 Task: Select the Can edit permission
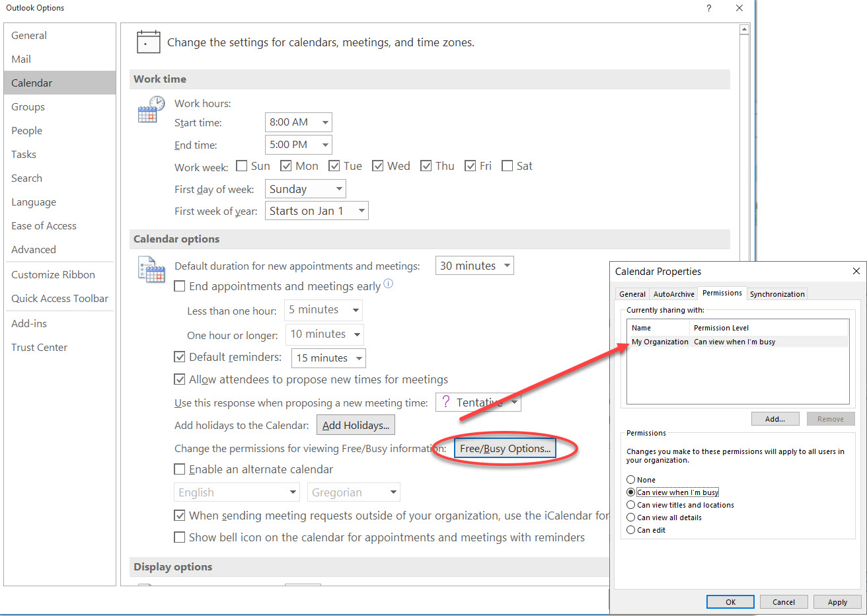coord(631,530)
